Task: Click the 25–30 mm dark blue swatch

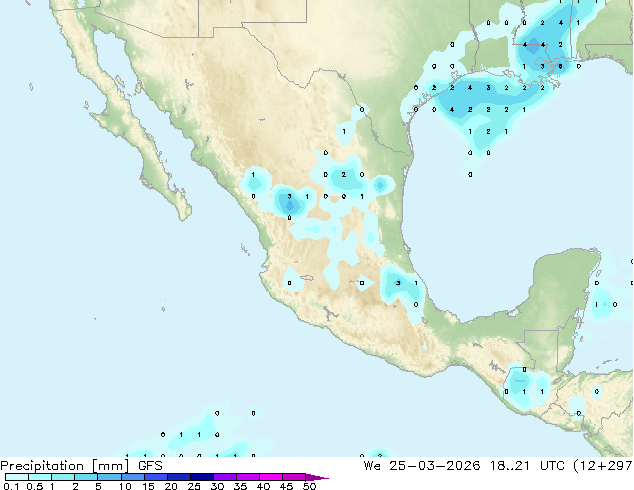Action: tap(202, 477)
